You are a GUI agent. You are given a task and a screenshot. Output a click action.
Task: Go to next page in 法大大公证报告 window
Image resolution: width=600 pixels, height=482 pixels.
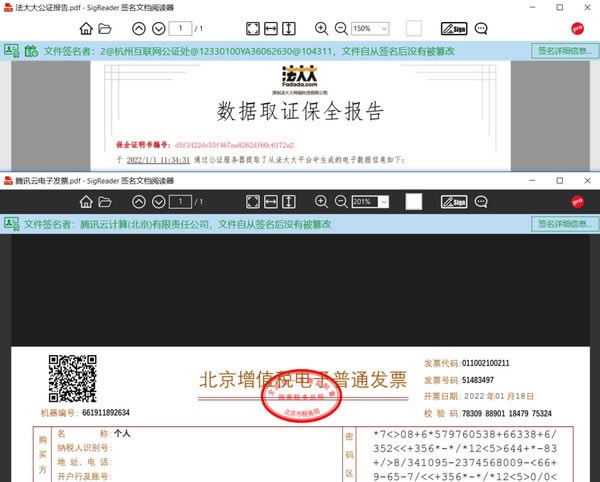(158, 29)
